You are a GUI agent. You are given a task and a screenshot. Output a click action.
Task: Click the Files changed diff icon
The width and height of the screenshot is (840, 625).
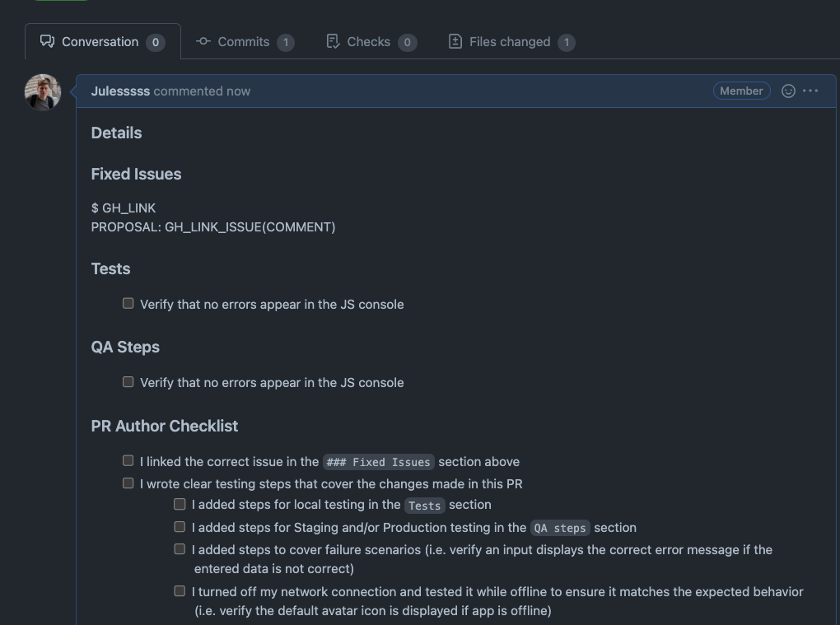[455, 41]
